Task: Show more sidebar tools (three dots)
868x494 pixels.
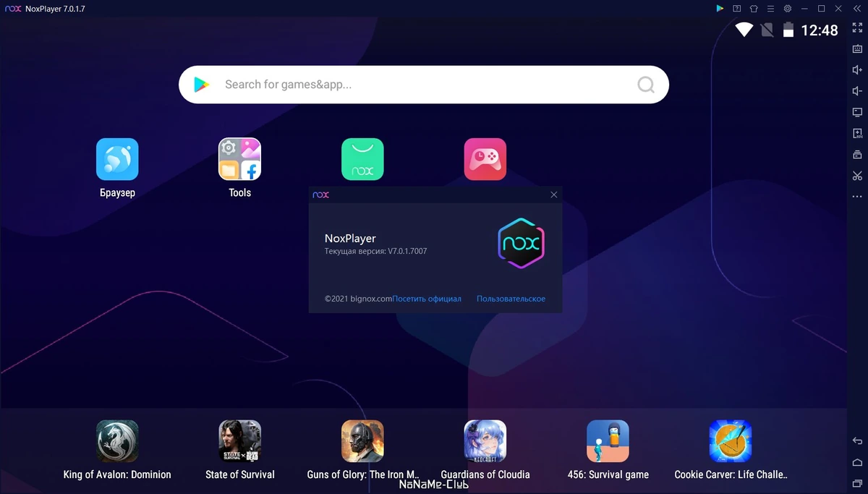Action: (857, 196)
